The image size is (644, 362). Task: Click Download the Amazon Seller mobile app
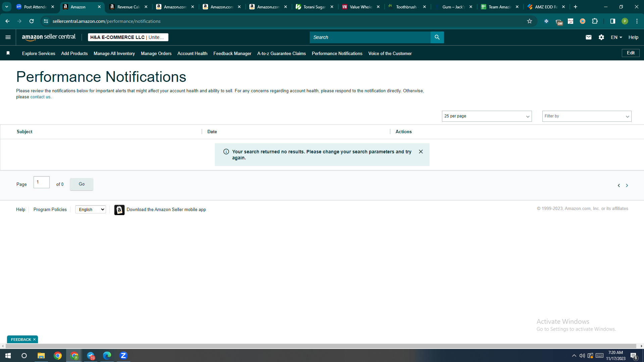pos(166,209)
